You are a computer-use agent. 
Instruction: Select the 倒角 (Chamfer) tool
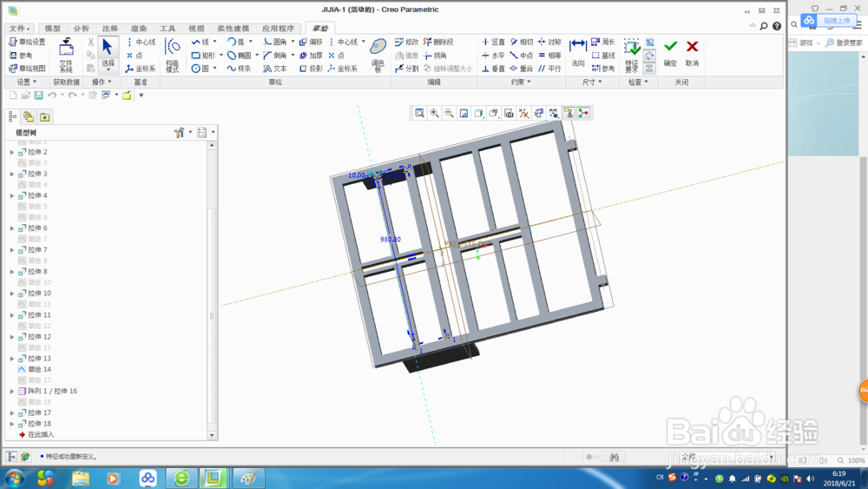pos(275,56)
